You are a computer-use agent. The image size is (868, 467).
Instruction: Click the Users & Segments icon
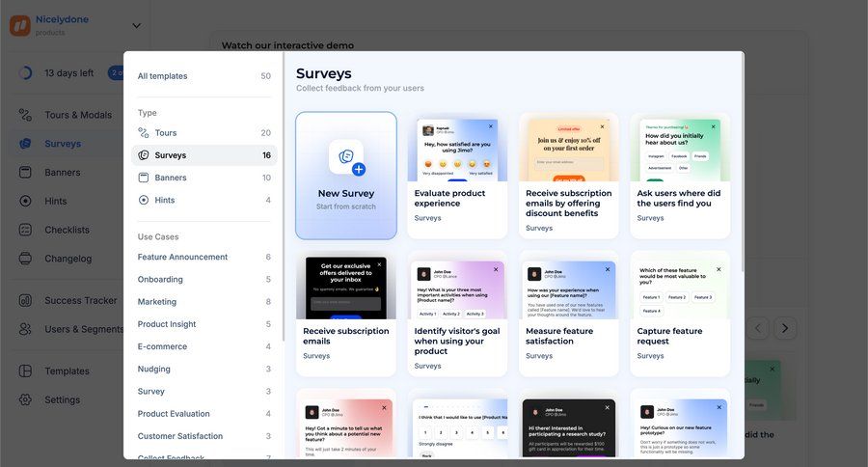25,329
